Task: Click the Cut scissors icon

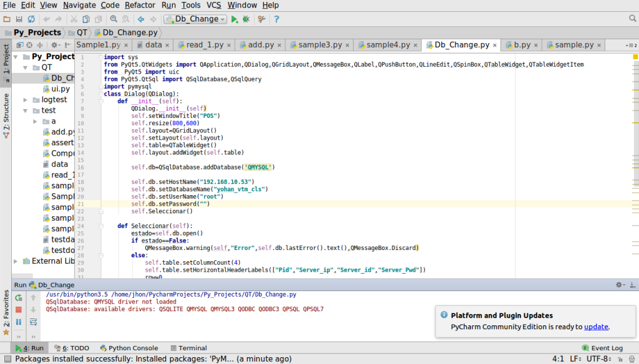Action: click(74, 19)
